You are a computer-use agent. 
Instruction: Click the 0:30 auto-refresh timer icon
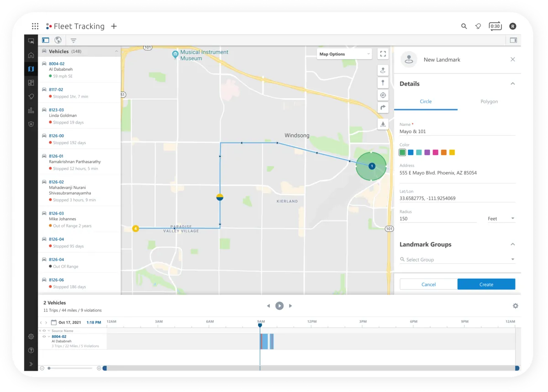[495, 26]
